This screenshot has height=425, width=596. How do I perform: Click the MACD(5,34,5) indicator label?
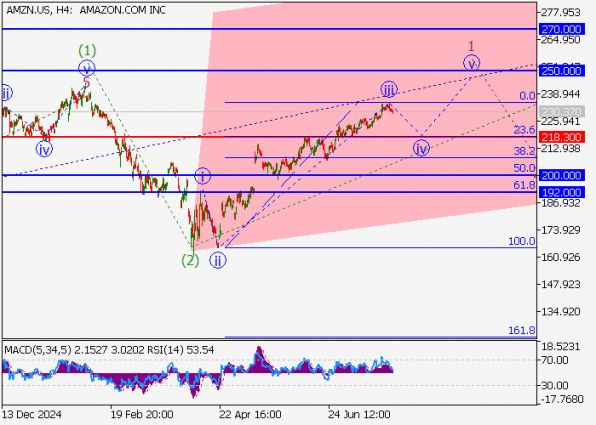pyautogui.click(x=38, y=350)
